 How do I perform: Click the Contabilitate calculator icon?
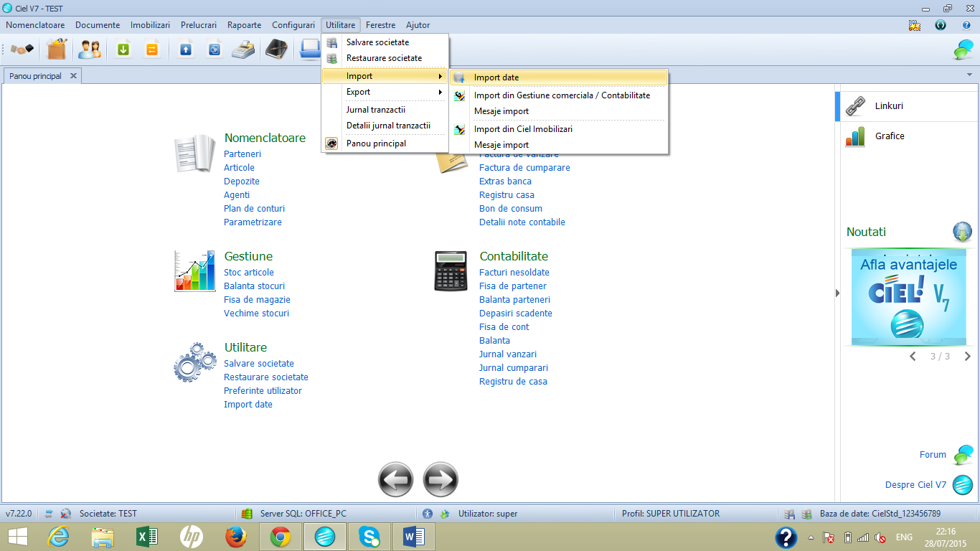pos(451,271)
